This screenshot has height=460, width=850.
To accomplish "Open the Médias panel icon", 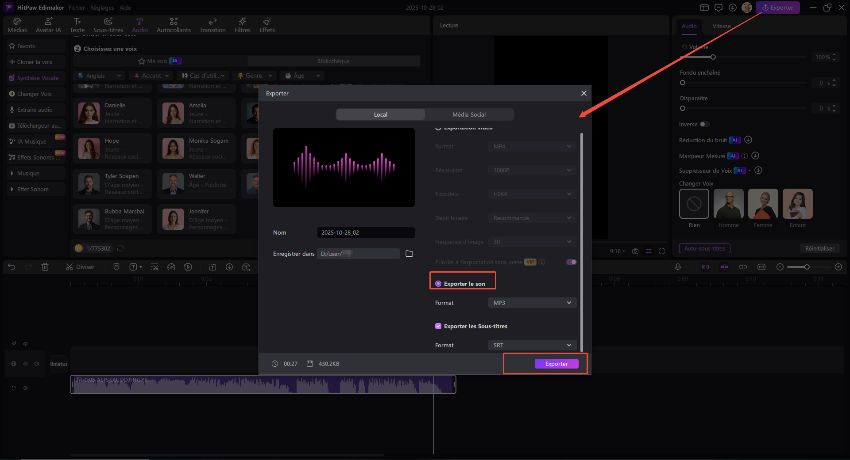I will pyautogui.click(x=17, y=23).
